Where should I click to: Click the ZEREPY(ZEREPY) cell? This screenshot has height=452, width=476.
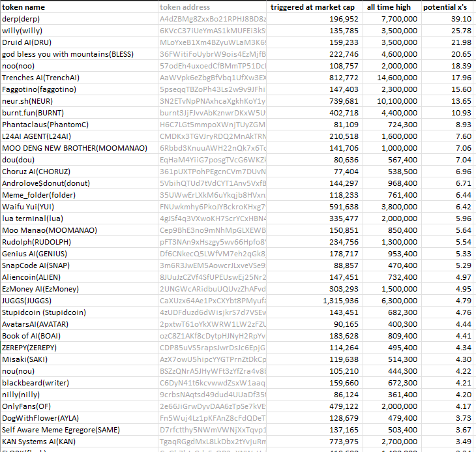79,348
